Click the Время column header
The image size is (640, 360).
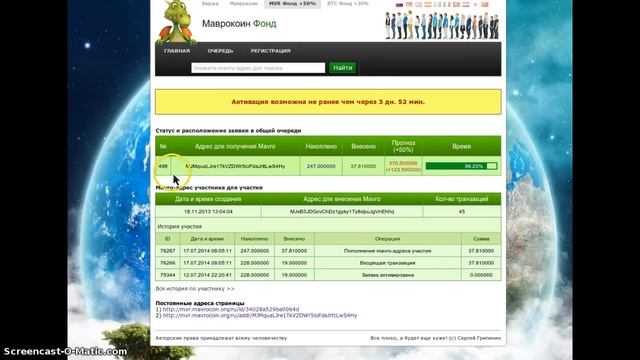(462, 146)
